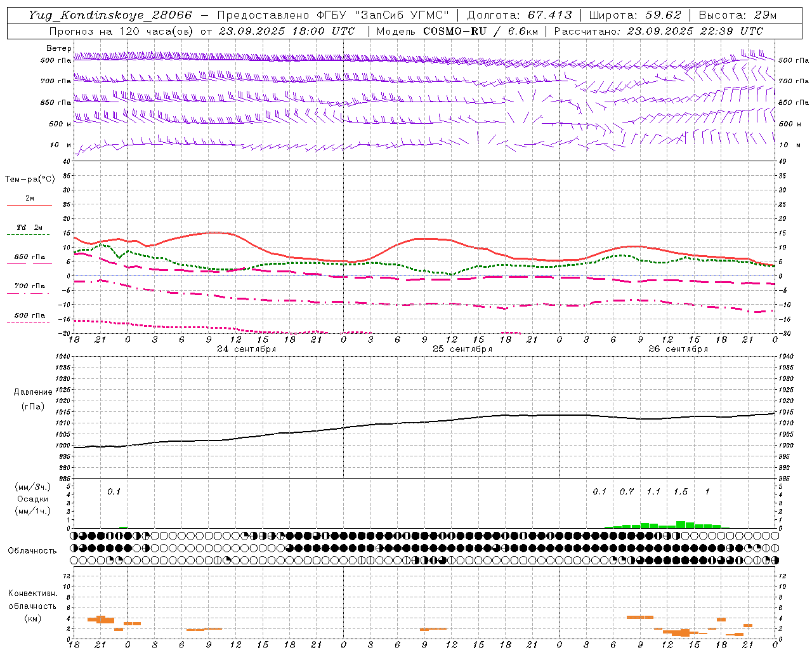Click the 0.7 precipitation amount
Screen dimensions: 812x650
(627, 491)
